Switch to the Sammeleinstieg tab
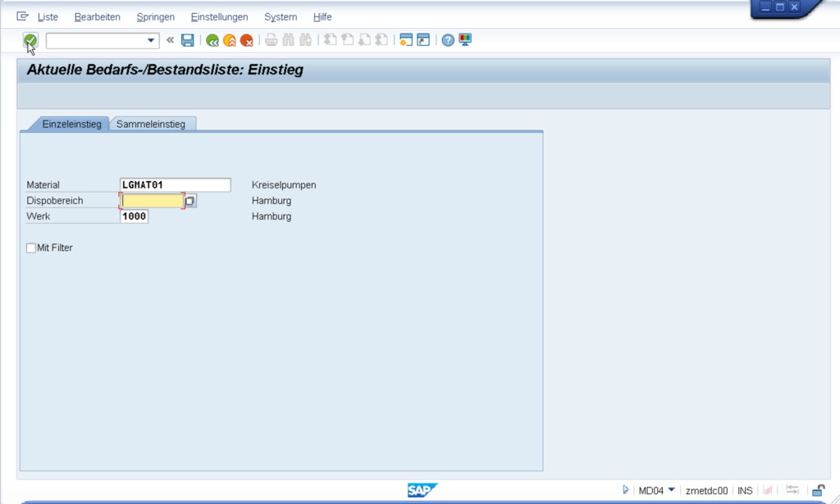840x504 pixels. [x=152, y=124]
